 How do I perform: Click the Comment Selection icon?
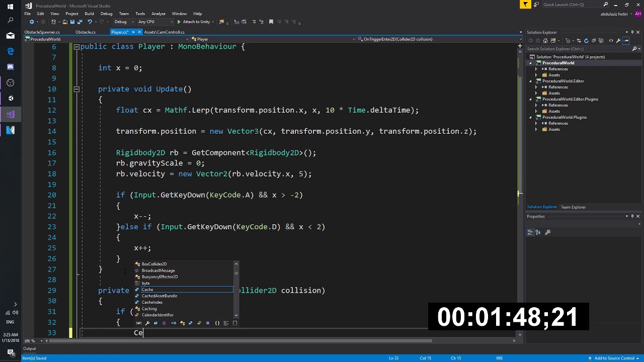(x=254, y=22)
